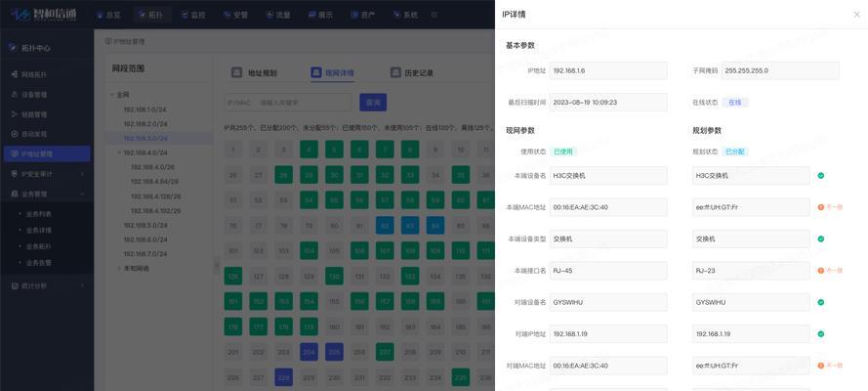Select 192.168.1.0/24 in the subnet tree
This screenshot has width=868, height=391.
pyautogui.click(x=145, y=109)
